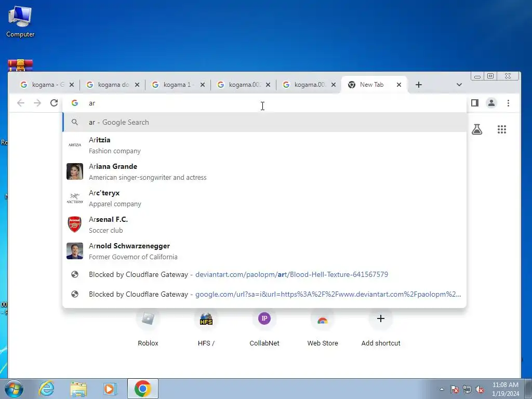Open a new tab with plus button
532x399 pixels.
tap(419, 85)
